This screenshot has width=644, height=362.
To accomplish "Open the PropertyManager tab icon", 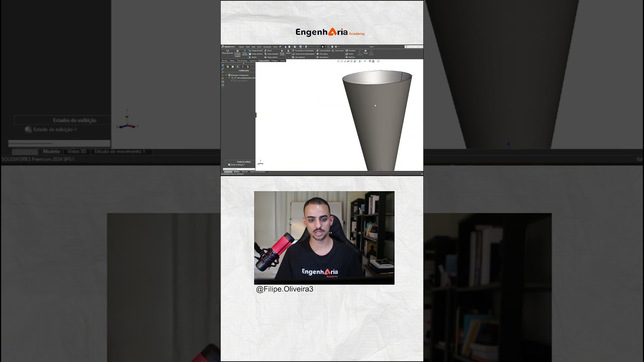I will 232,67.
